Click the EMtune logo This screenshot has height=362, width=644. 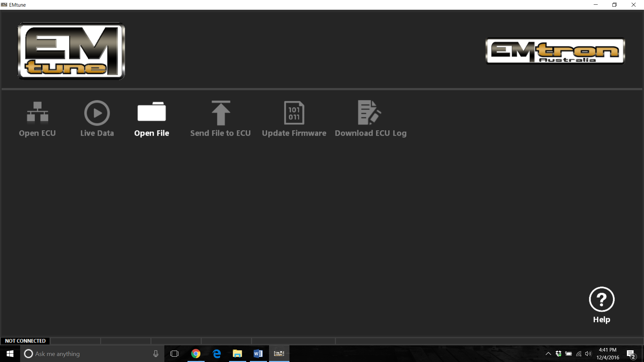tap(71, 51)
